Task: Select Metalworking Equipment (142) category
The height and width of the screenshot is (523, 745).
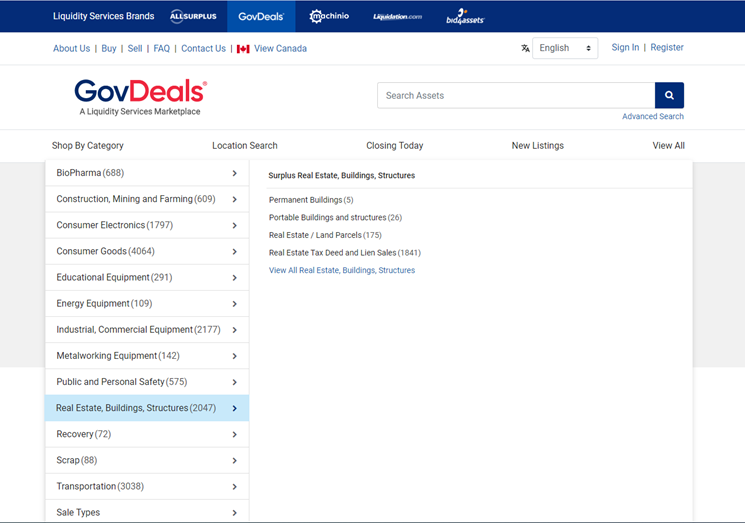Action: [118, 356]
